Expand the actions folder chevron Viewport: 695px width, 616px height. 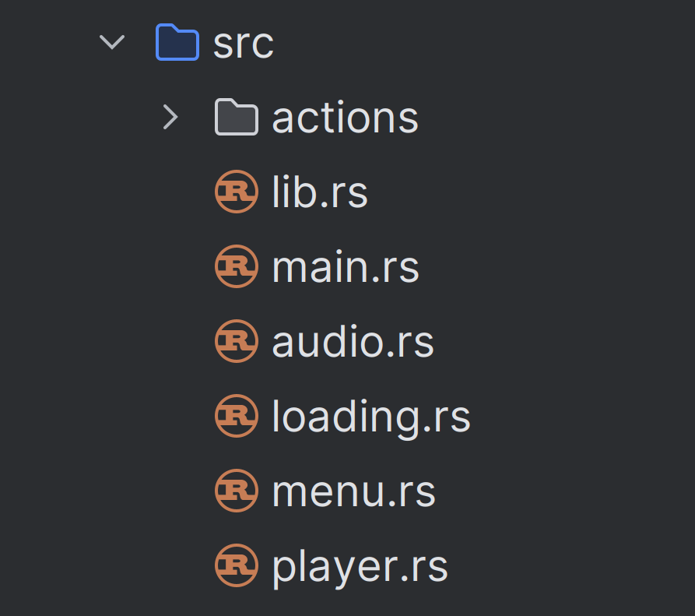coord(170,117)
